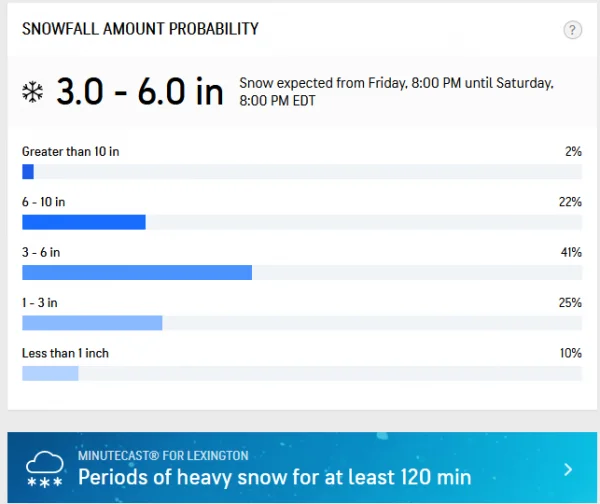The height and width of the screenshot is (504, 600).
Task: Select the 6 - 10 in probability bar
Action: tap(302, 222)
